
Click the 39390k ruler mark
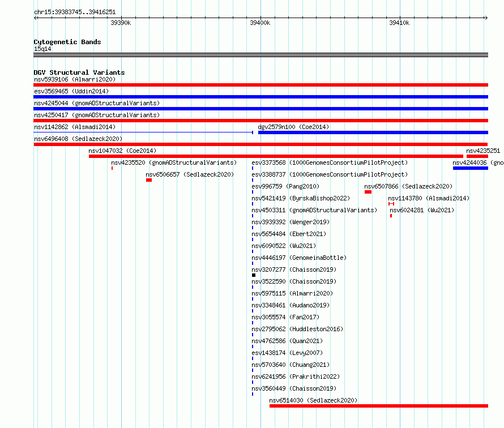(x=121, y=23)
